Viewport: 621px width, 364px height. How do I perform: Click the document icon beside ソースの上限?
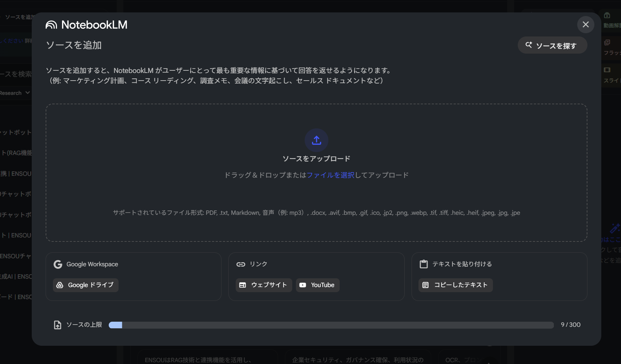(x=57, y=325)
